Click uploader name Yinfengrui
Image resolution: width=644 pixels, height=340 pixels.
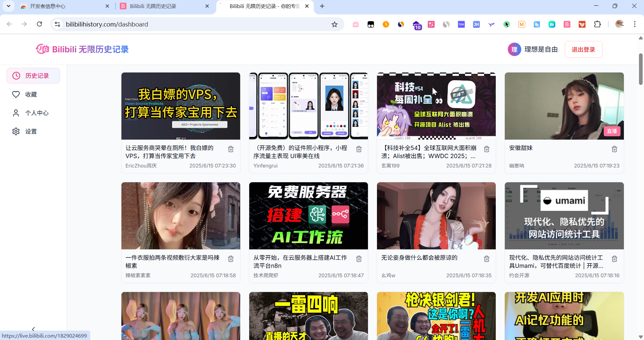point(265,166)
